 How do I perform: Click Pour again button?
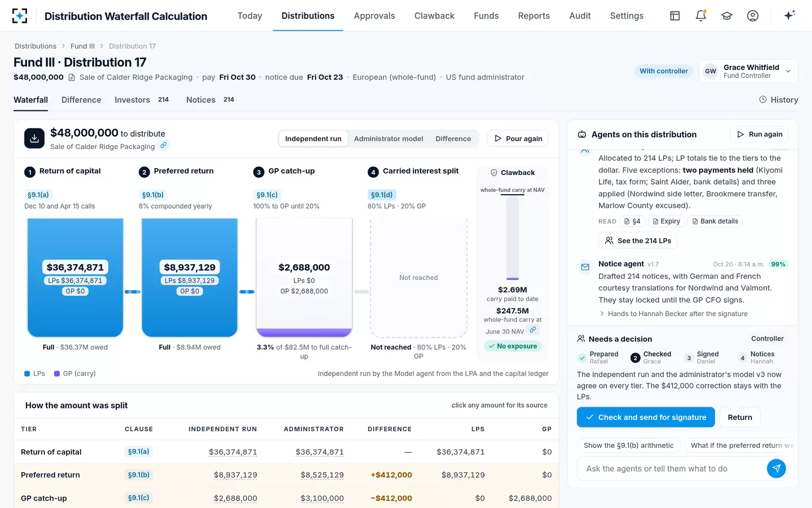pos(518,139)
